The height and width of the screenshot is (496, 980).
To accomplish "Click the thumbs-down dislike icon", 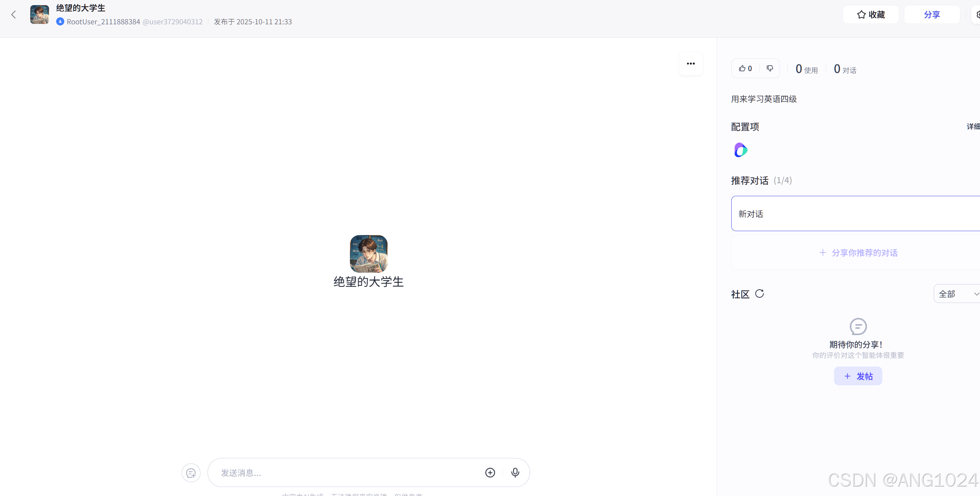I will (x=770, y=69).
